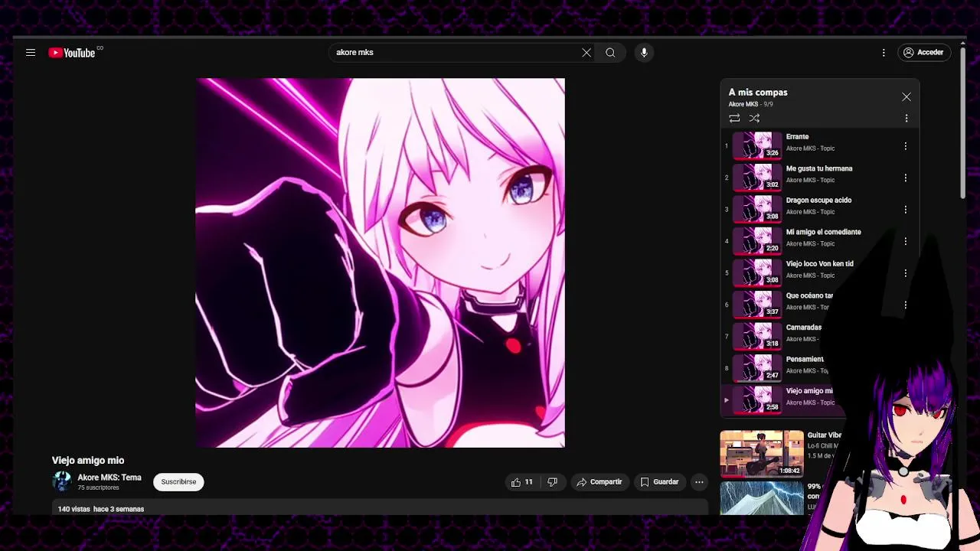Click the video player artwork
This screenshot has height=551, width=980.
click(381, 262)
